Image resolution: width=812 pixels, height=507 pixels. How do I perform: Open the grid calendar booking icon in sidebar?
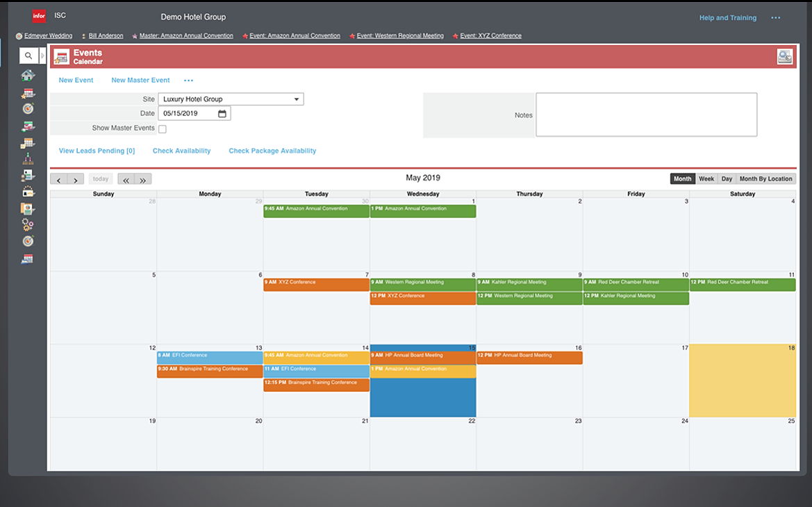tap(28, 143)
